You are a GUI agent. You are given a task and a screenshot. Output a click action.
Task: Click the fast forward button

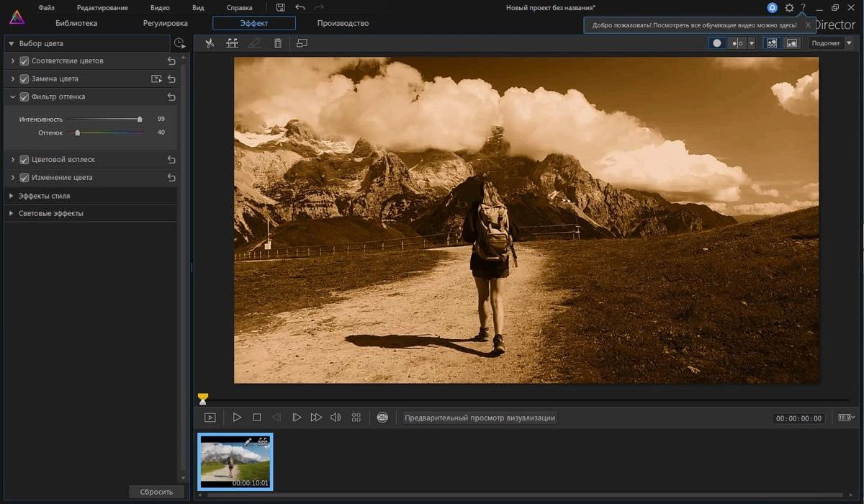(316, 418)
